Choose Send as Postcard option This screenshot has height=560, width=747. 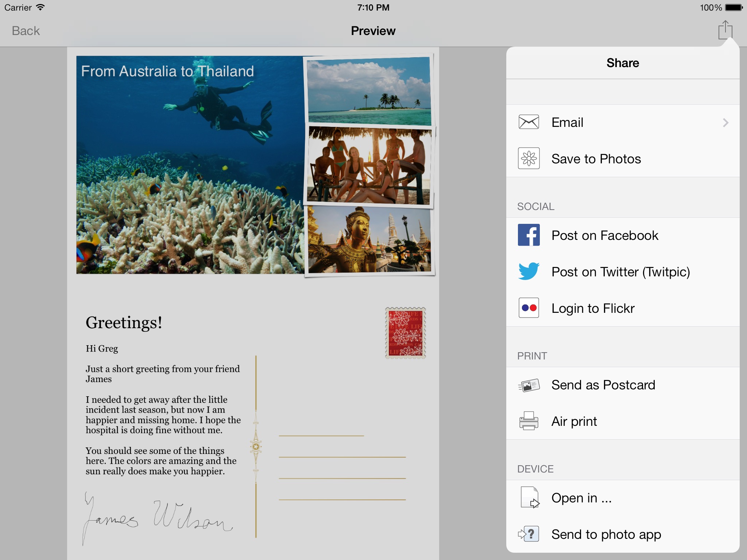603,385
